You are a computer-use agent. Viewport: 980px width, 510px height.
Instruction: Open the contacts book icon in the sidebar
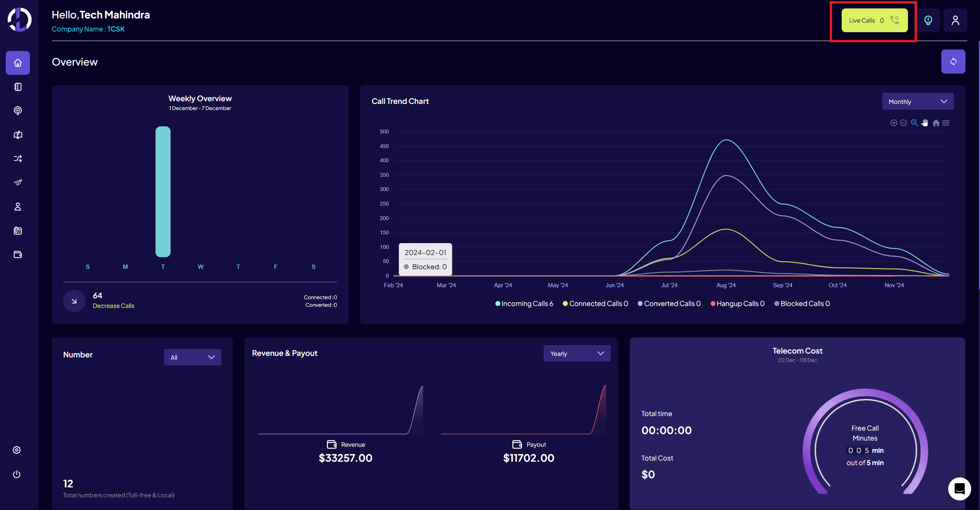(x=18, y=87)
